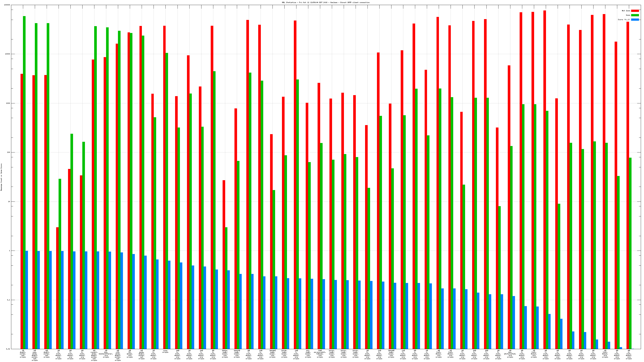Click the 'ips.whitelisted.org' x-axis label

510,354
